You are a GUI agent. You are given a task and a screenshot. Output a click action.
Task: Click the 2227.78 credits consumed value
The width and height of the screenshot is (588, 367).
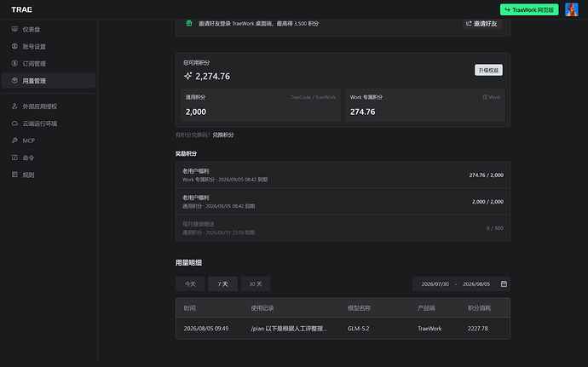coord(478,329)
